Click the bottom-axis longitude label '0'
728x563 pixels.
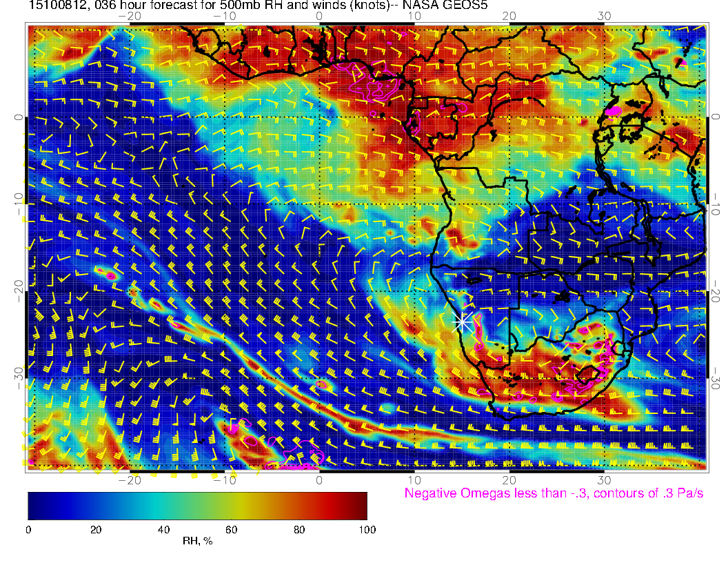319,480
